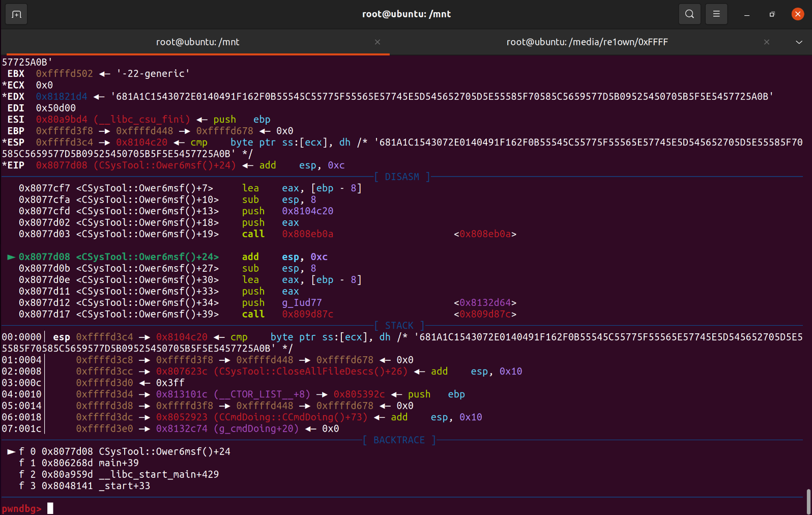
Task: Click stack value 0x3ff
Action: tap(170, 383)
